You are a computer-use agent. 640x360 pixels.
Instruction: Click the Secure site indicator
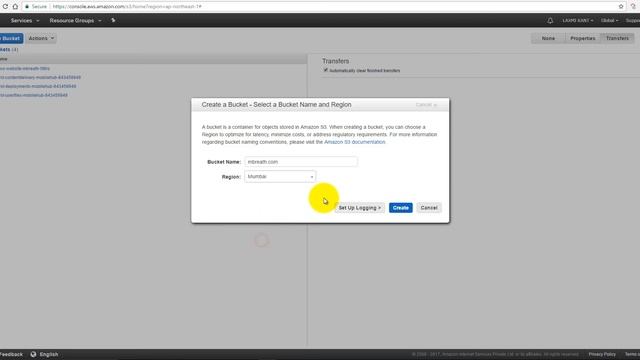(x=36, y=7)
